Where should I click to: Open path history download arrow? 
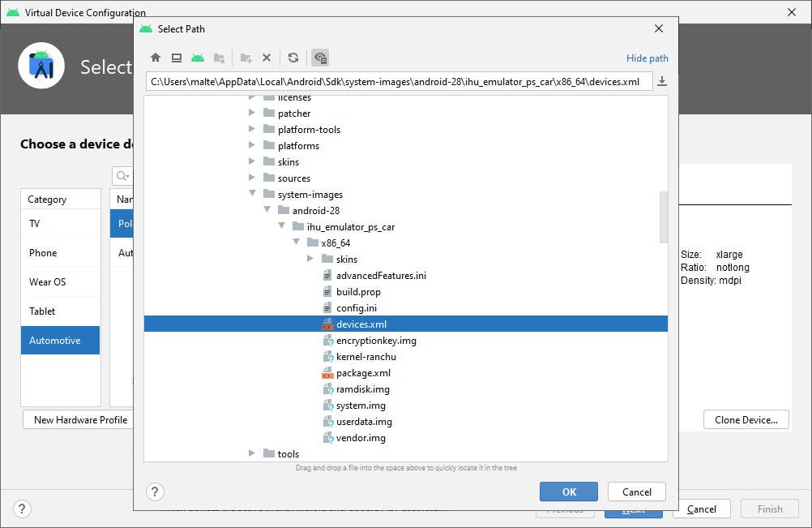click(x=662, y=81)
